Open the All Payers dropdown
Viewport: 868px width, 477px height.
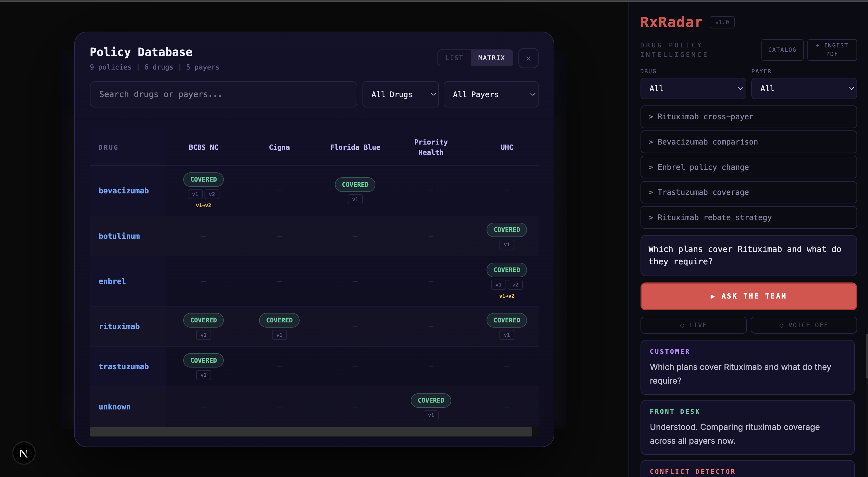pyautogui.click(x=491, y=94)
